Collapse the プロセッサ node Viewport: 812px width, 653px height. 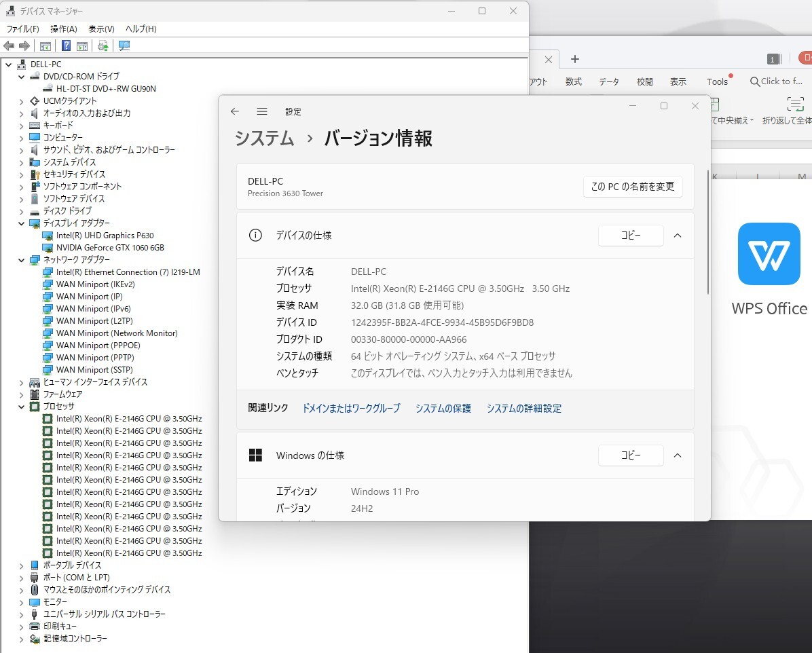(x=21, y=407)
